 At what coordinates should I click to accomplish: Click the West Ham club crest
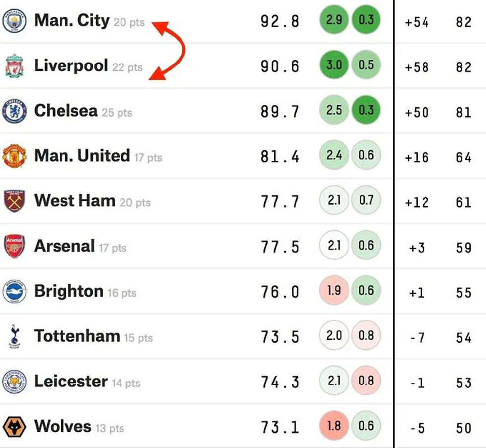click(14, 201)
